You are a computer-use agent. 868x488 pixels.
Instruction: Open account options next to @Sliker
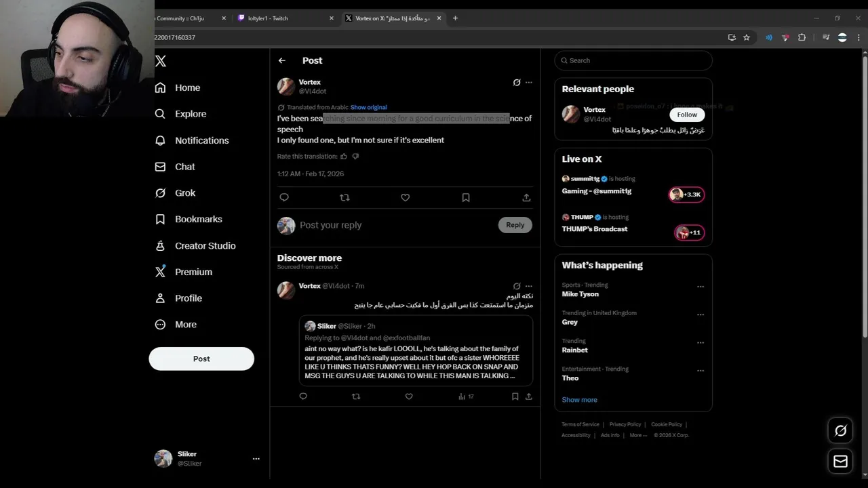256,459
